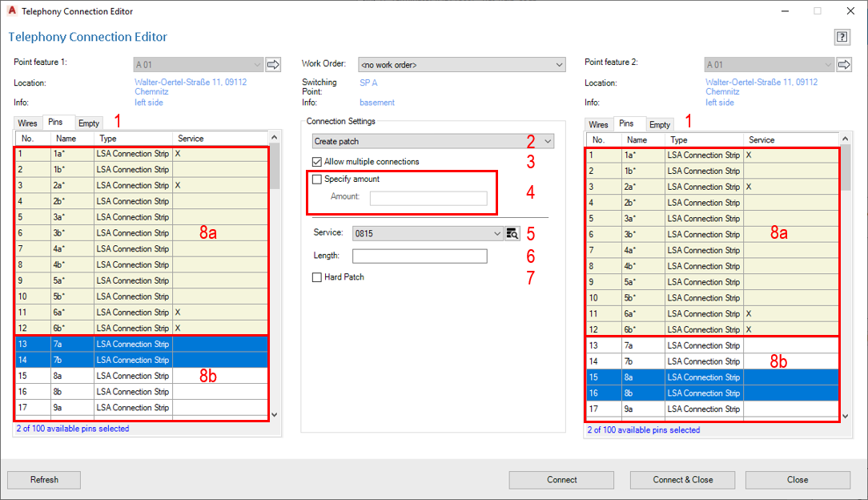The height and width of the screenshot is (500, 868).
Task: Select pin row 9a in right list
Action: (713, 409)
